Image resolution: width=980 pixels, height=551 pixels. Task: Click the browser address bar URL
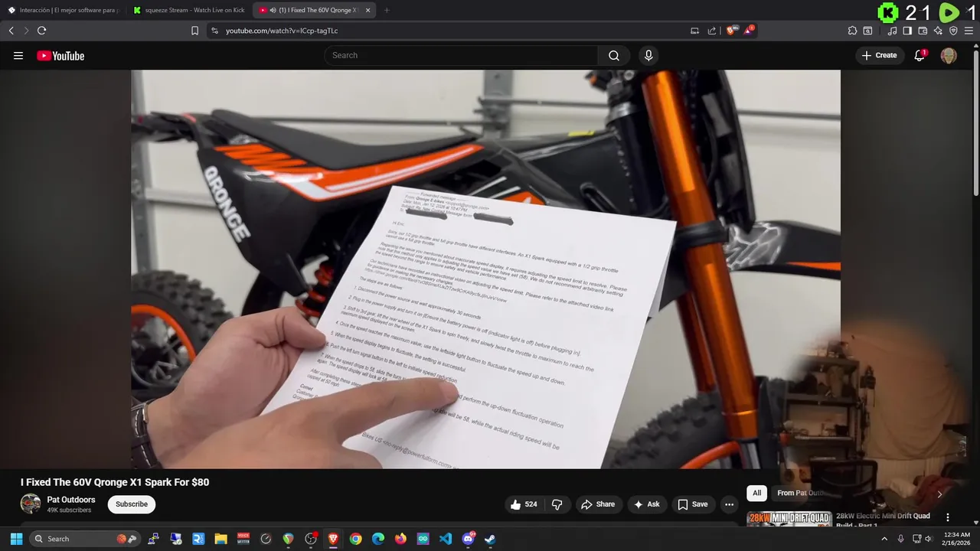pos(282,31)
